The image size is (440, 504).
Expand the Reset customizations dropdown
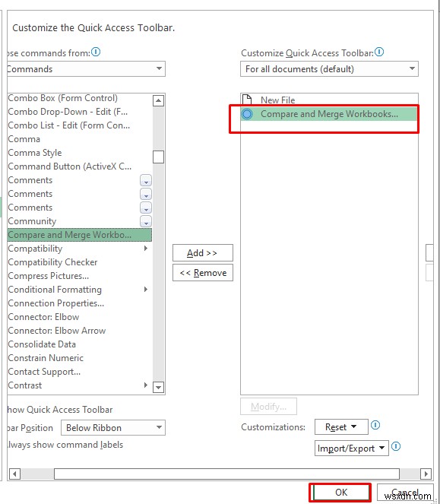coord(341,427)
